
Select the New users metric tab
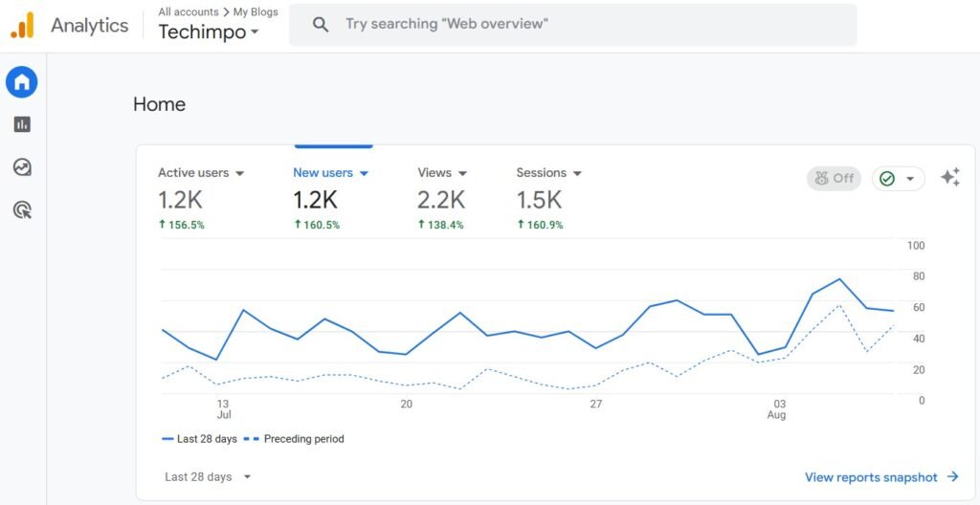pyautogui.click(x=330, y=173)
